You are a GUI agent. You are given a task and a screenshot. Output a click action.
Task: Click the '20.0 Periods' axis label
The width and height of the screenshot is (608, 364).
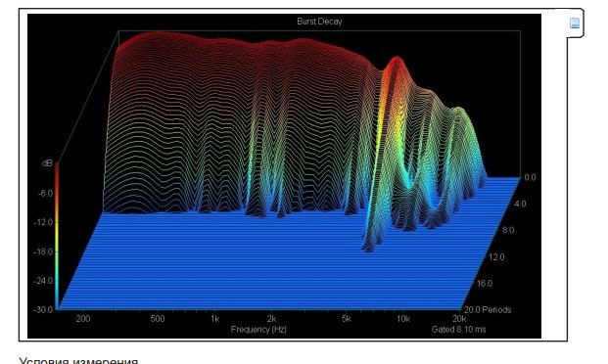coord(488,310)
